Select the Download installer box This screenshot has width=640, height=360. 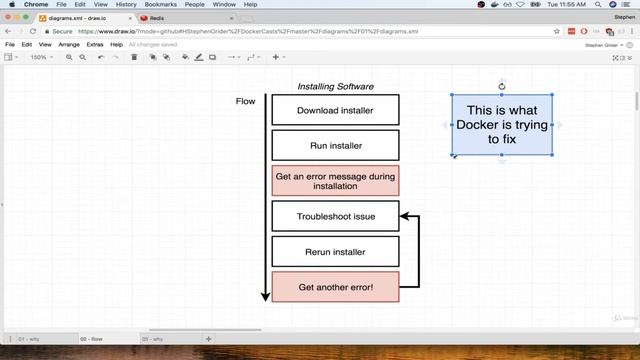pos(336,110)
